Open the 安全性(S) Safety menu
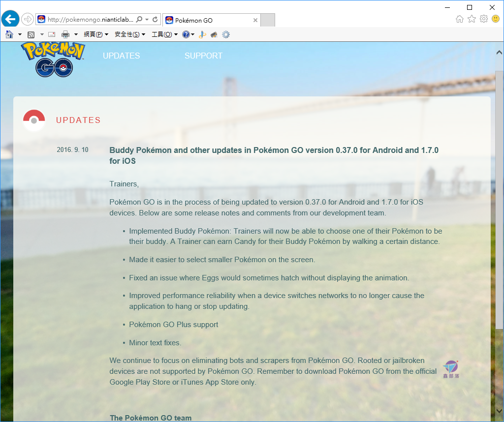Image resolution: width=504 pixels, height=422 pixels. (130, 34)
